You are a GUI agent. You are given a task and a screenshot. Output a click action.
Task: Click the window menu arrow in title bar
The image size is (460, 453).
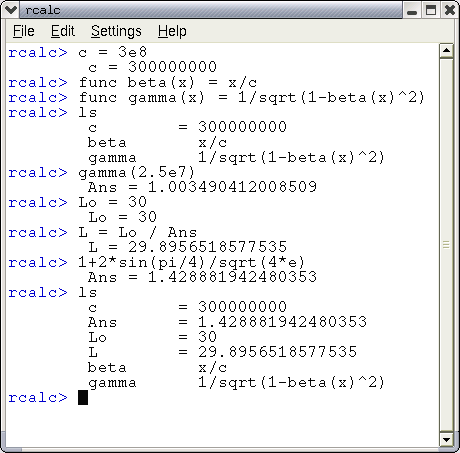(x=10, y=10)
